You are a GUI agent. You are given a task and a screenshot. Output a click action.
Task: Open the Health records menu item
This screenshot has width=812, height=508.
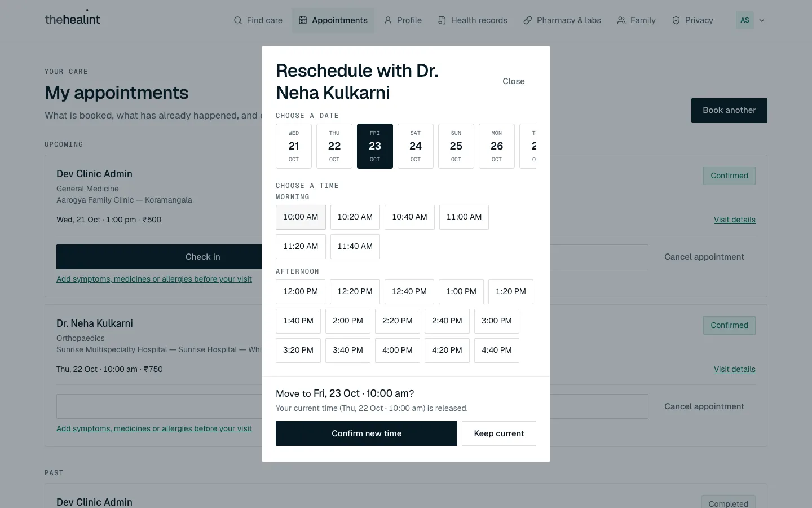(473, 20)
